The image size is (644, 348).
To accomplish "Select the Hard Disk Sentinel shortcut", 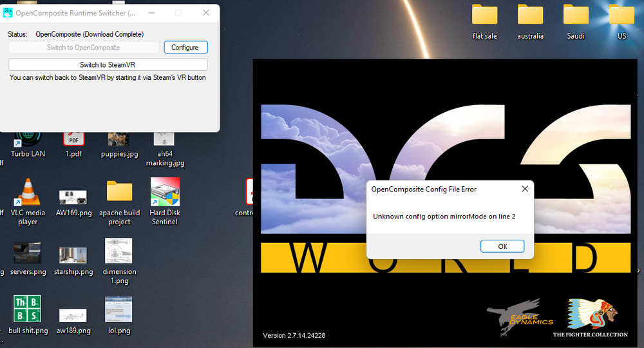I will pos(165,201).
